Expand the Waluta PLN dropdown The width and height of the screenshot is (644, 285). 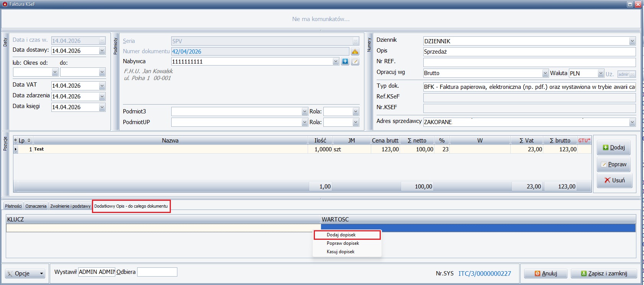coord(601,73)
